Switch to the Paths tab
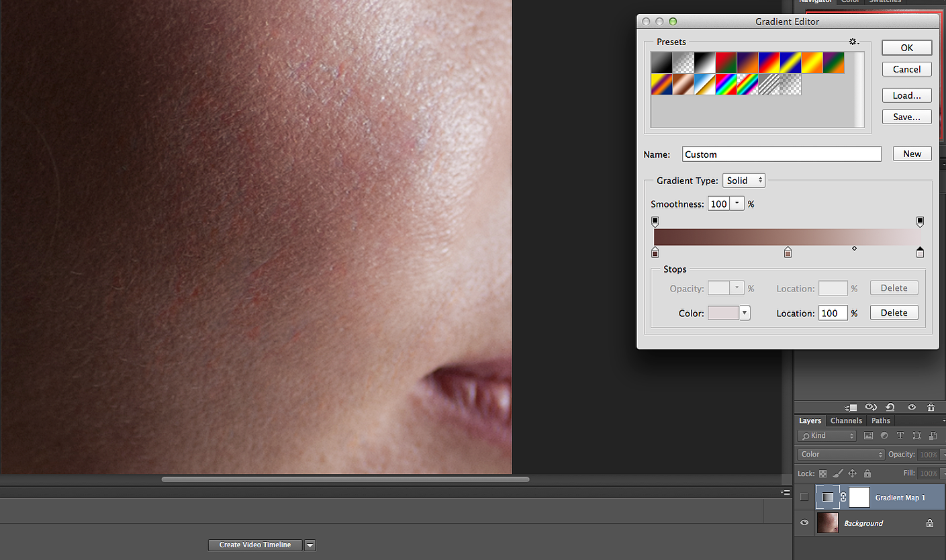The width and height of the screenshot is (946, 560). 881,421
